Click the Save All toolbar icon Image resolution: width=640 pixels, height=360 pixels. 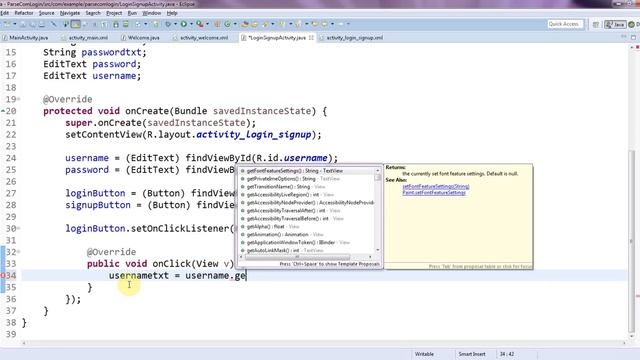[x=32, y=24]
